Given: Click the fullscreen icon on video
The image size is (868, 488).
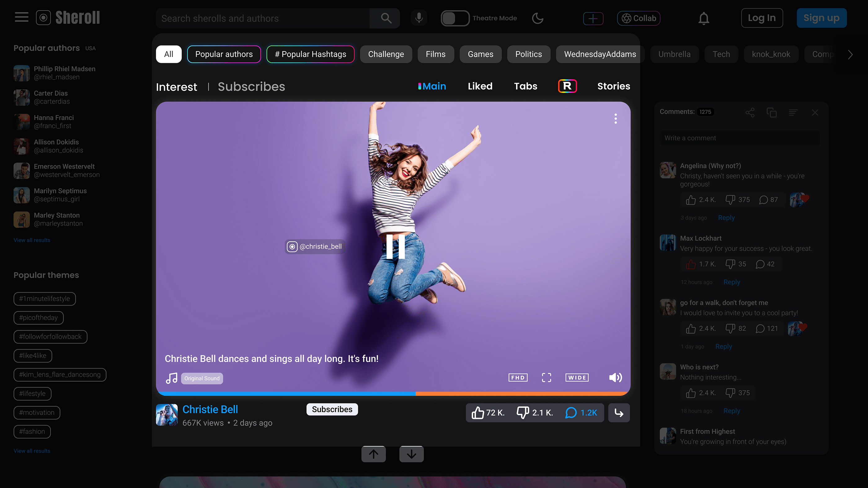Looking at the screenshot, I should click(x=546, y=377).
